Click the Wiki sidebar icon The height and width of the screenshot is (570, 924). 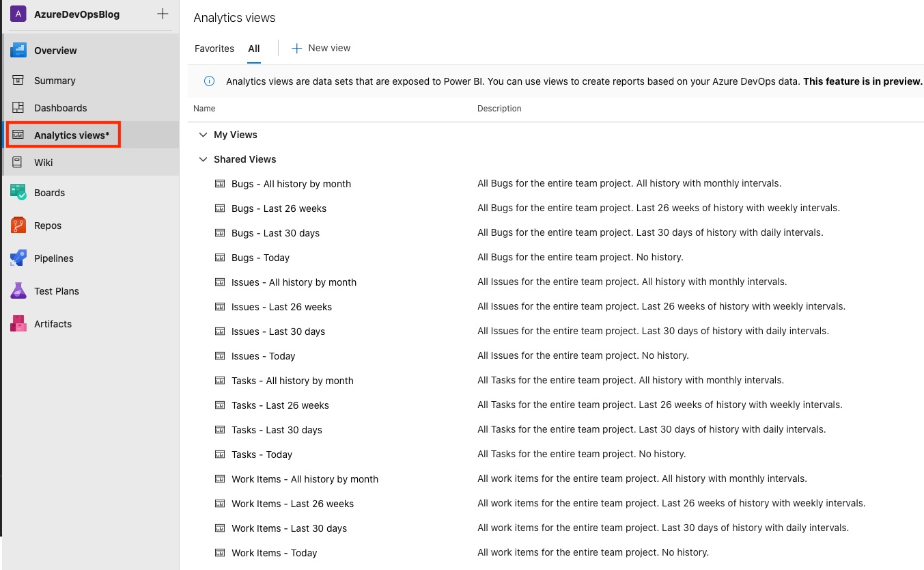(18, 162)
